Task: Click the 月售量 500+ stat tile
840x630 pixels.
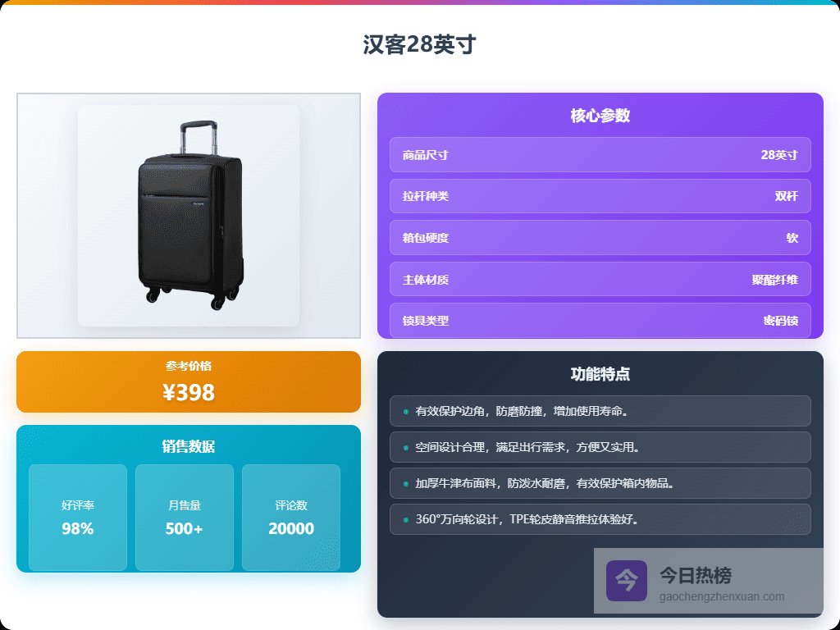Action: [185, 518]
